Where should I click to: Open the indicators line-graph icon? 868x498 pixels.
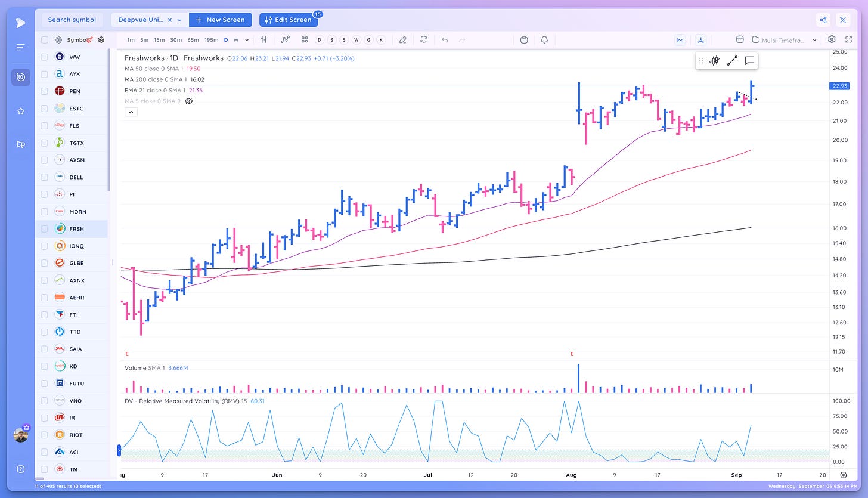pos(286,39)
